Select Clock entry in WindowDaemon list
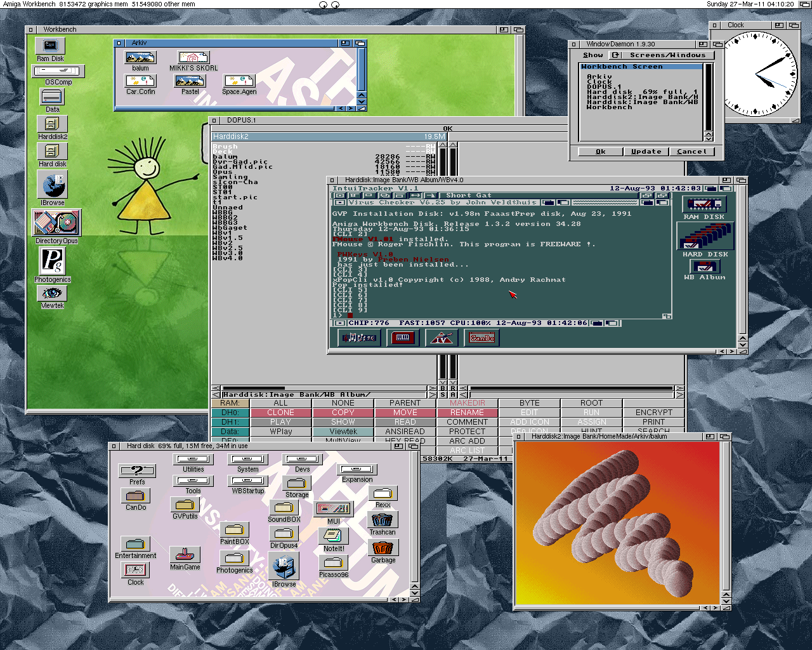The height and width of the screenshot is (650, 812). click(x=599, y=82)
